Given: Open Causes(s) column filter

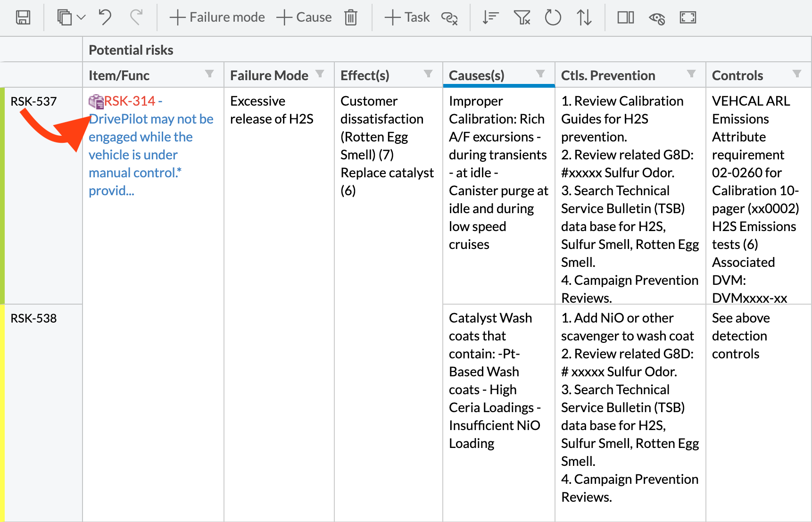Looking at the screenshot, I should point(540,74).
